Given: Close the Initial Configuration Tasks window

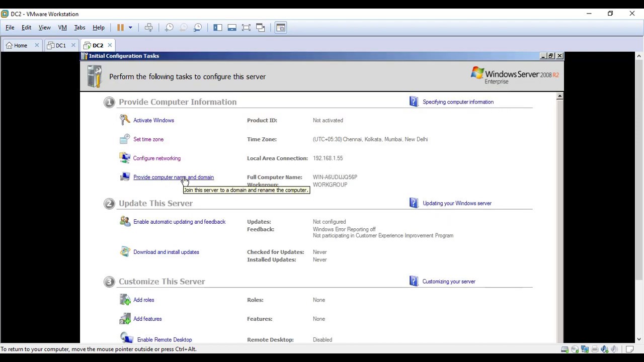Looking at the screenshot, I should coord(559,56).
